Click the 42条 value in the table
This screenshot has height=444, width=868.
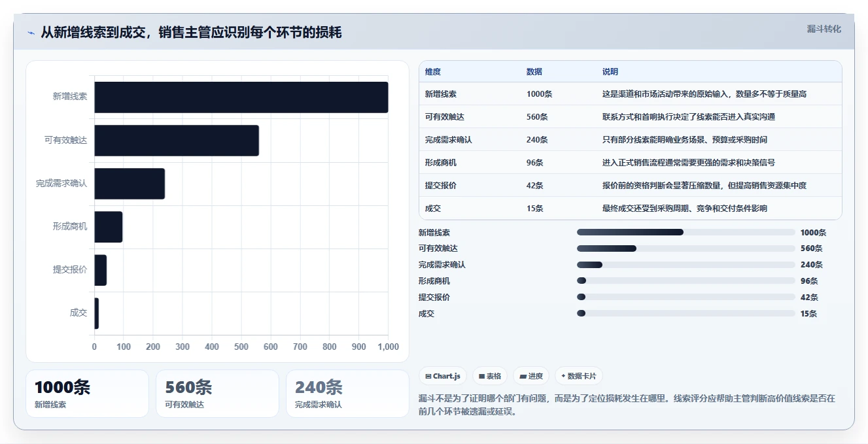point(535,186)
